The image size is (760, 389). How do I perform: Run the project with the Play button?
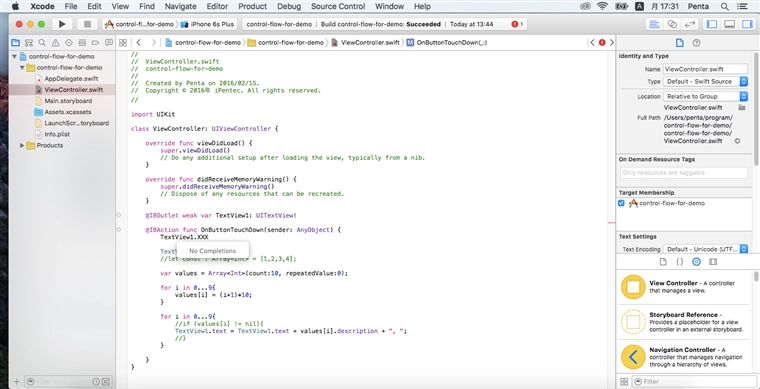[x=62, y=24]
